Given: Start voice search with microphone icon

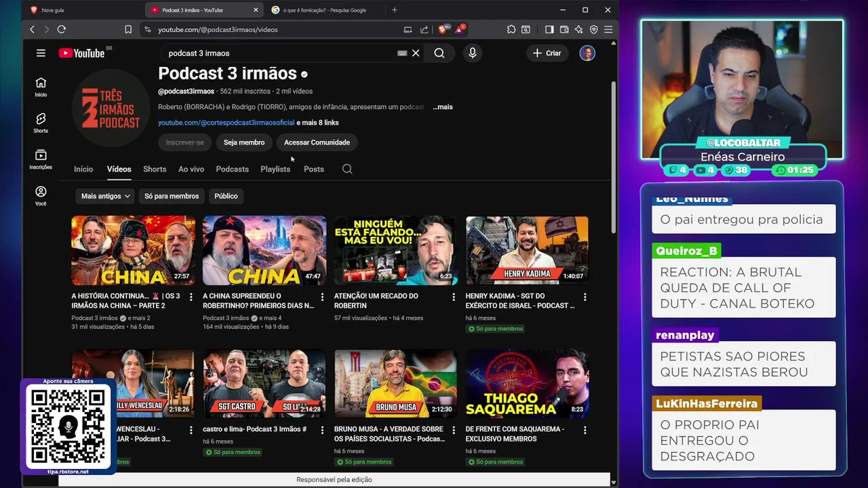Looking at the screenshot, I should [x=473, y=53].
